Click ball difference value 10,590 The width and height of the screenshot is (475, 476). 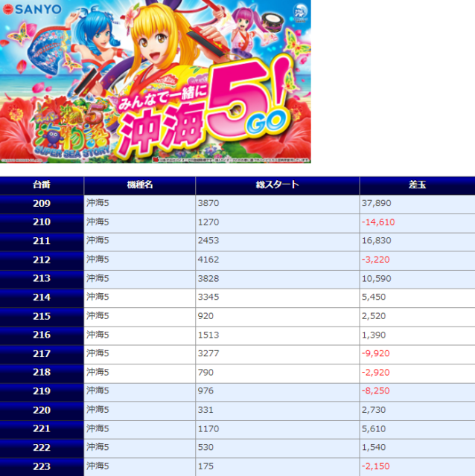tap(376, 278)
